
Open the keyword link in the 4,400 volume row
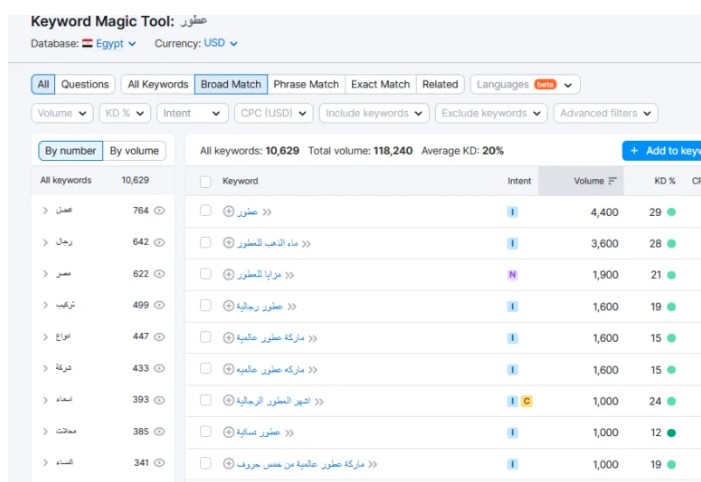coord(247,212)
